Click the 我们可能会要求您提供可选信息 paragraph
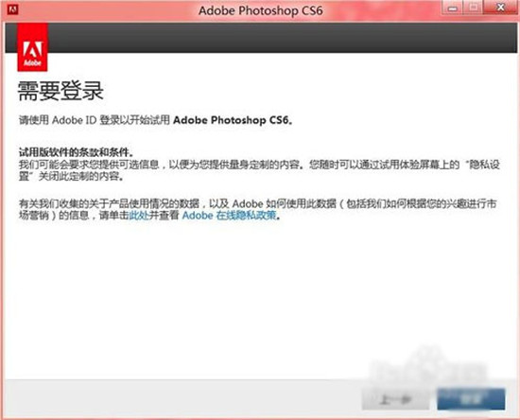 (259, 170)
